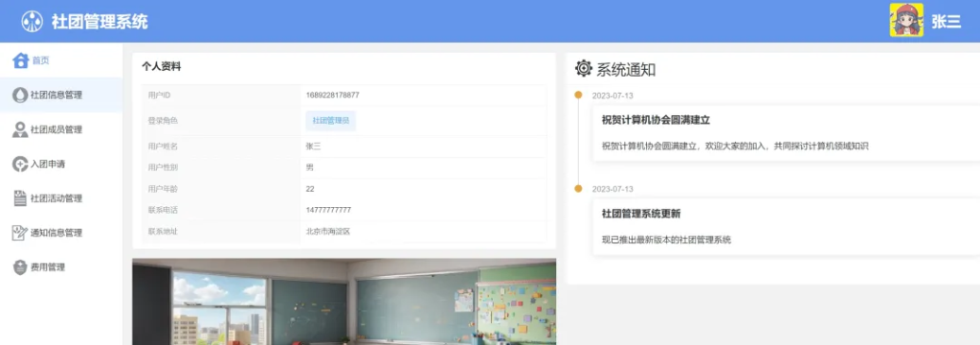Image resolution: width=980 pixels, height=345 pixels.
Task: Click phone number 14777777777
Action: pos(328,210)
